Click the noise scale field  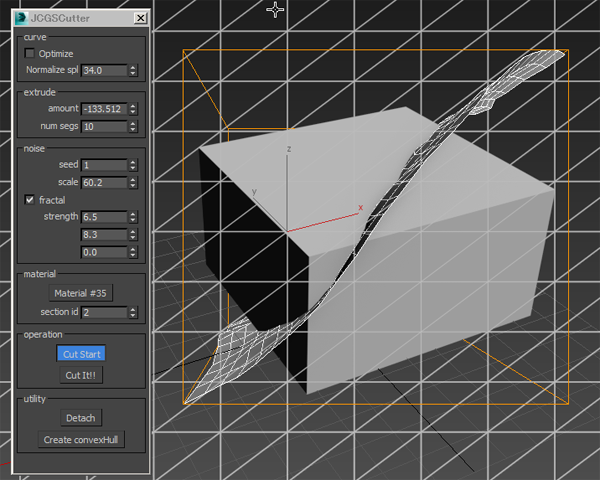pyautogui.click(x=104, y=183)
